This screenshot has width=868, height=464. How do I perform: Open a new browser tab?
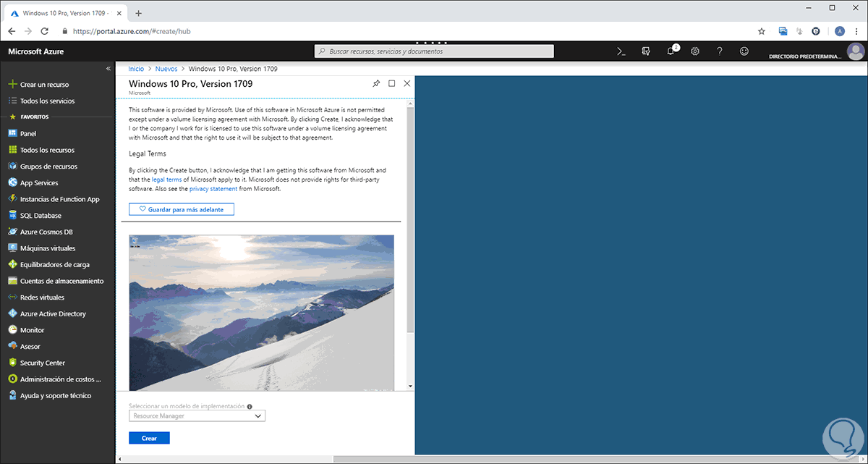tap(139, 13)
